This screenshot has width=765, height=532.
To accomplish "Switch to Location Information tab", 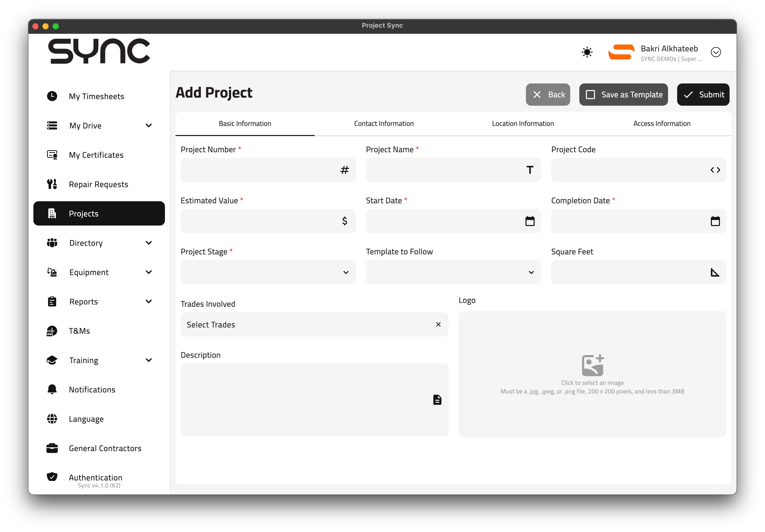I will [523, 124].
